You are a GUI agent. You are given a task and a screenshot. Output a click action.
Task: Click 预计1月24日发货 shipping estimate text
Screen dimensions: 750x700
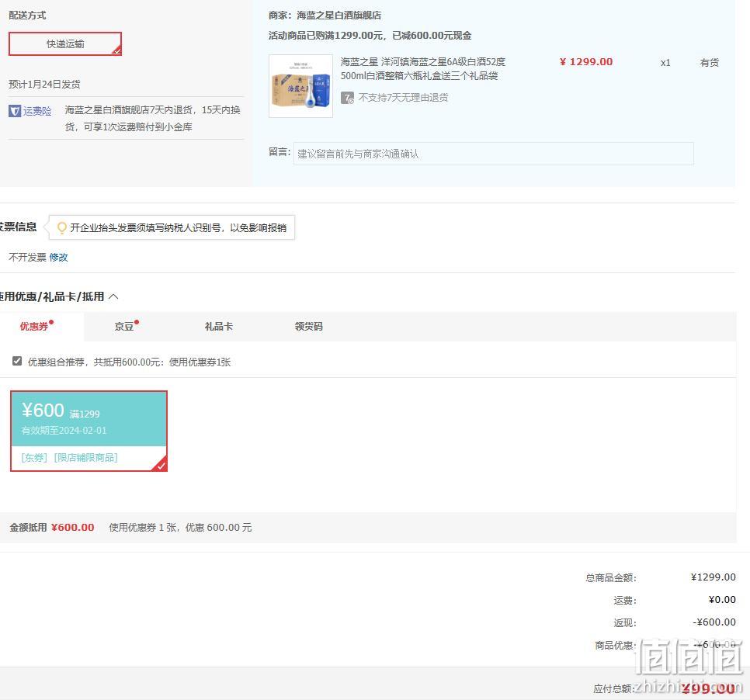point(44,84)
